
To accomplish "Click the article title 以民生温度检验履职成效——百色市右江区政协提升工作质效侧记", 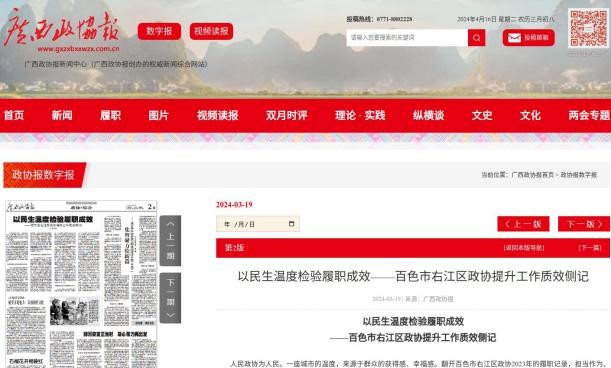I will tap(413, 276).
